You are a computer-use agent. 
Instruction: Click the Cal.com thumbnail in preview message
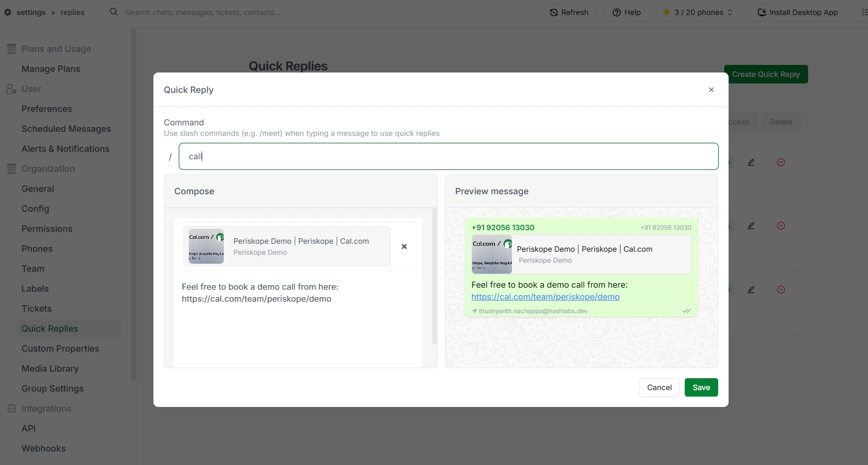point(492,254)
